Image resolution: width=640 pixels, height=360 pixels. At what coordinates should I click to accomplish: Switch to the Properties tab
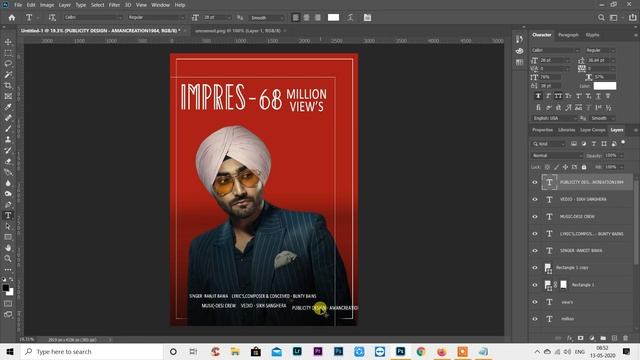coord(542,130)
